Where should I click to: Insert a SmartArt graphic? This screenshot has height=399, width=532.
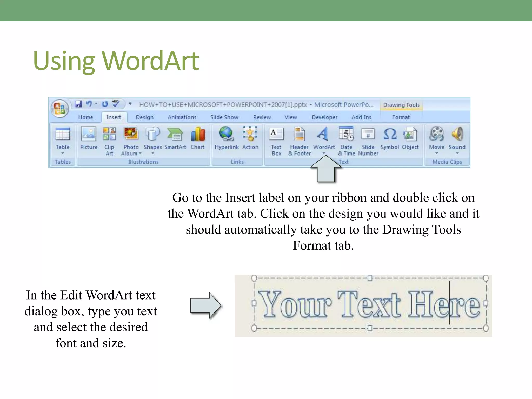[175, 138]
